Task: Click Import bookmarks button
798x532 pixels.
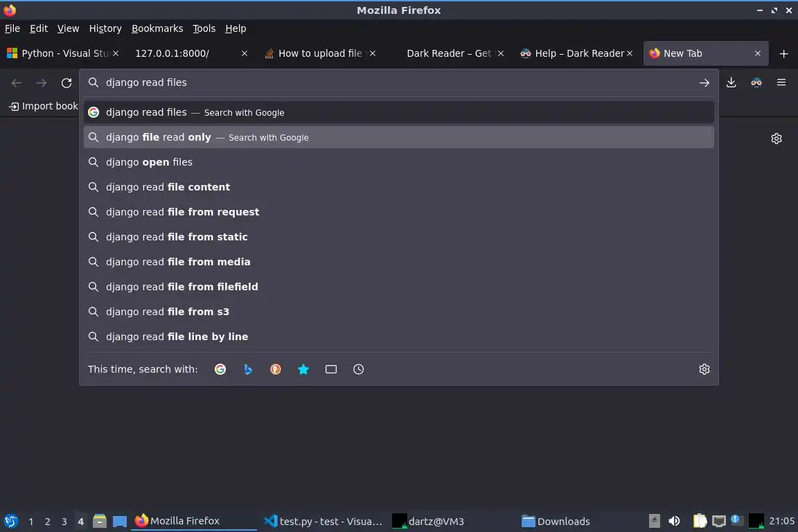Action: 43,107
